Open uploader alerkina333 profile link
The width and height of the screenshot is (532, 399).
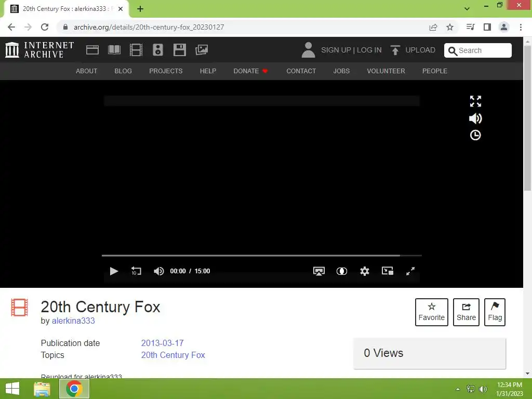click(73, 321)
